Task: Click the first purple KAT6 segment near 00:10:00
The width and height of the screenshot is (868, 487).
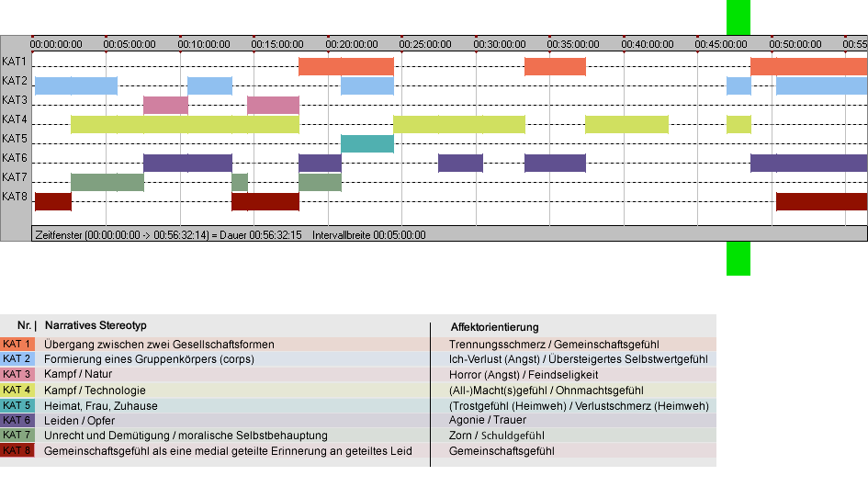Action: [187, 163]
